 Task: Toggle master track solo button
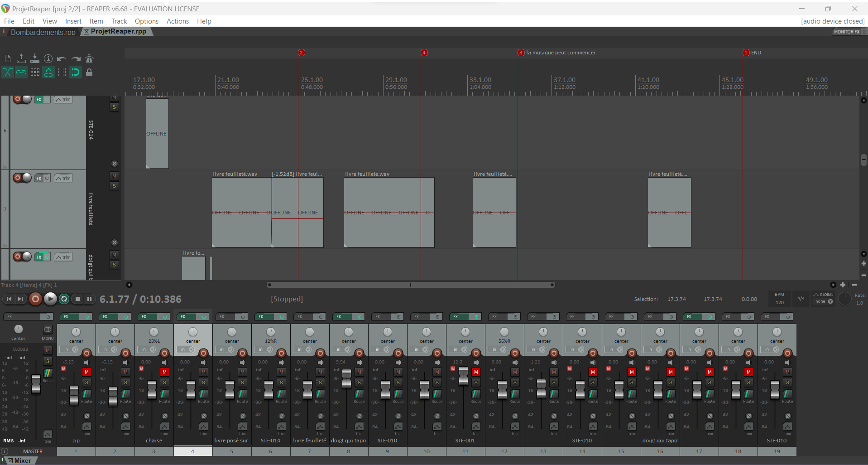point(48,361)
